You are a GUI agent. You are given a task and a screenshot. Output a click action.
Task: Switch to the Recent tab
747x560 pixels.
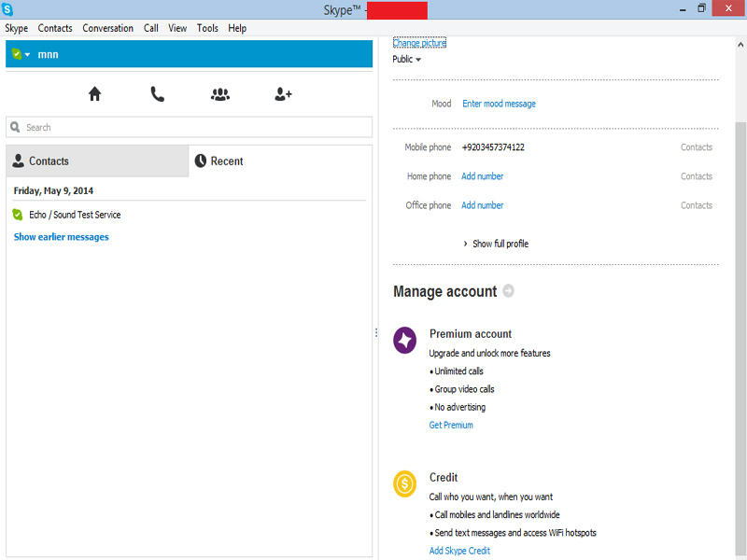[280, 161]
